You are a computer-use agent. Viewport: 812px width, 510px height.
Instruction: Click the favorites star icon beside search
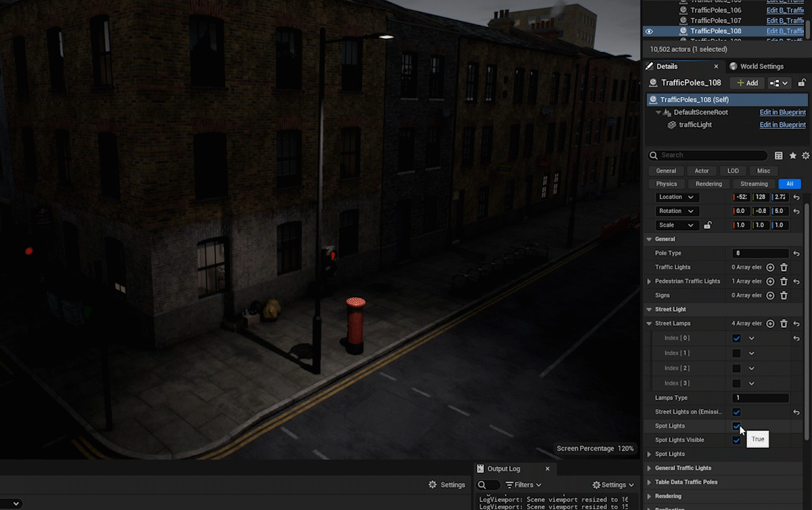[793, 156]
